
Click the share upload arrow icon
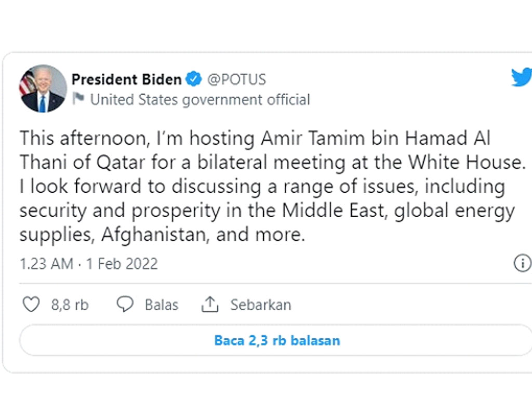pos(209,304)
